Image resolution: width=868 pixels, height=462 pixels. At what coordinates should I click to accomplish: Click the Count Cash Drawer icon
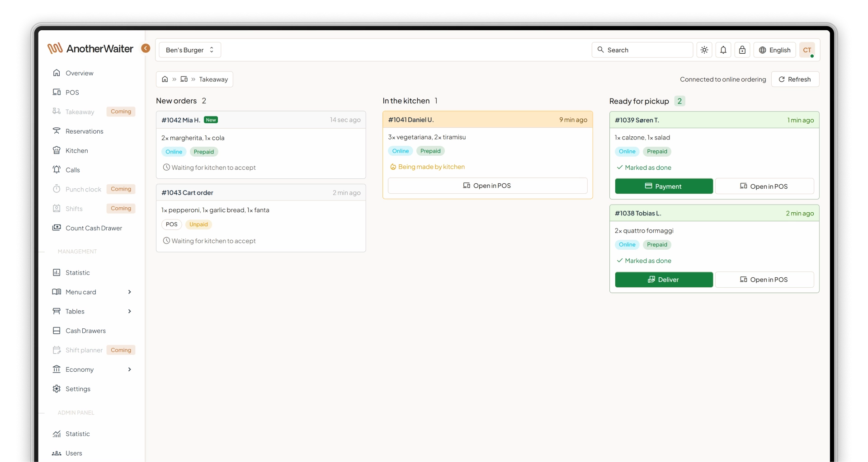pos(57,228)
